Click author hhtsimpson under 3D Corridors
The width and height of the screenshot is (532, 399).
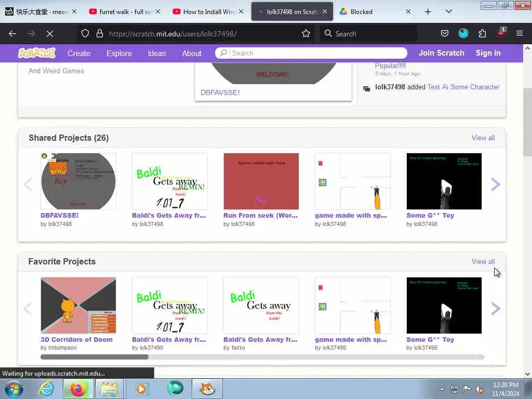(62, 348)
